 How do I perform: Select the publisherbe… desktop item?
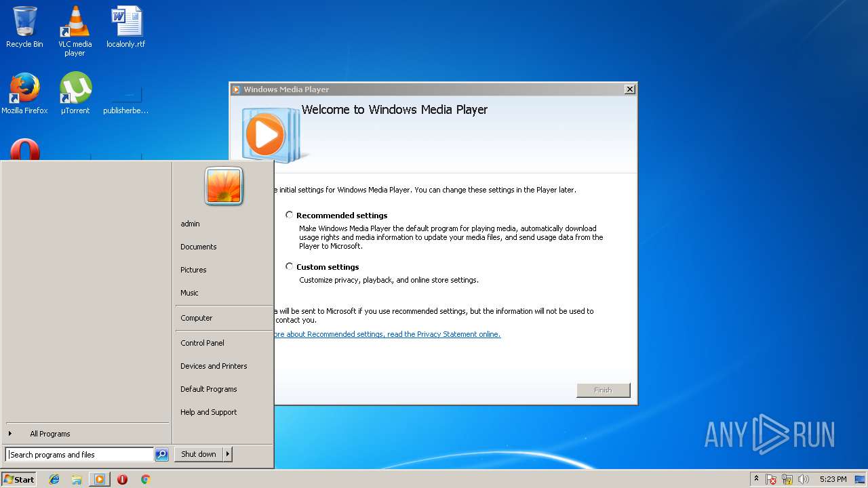coord(126,98)
